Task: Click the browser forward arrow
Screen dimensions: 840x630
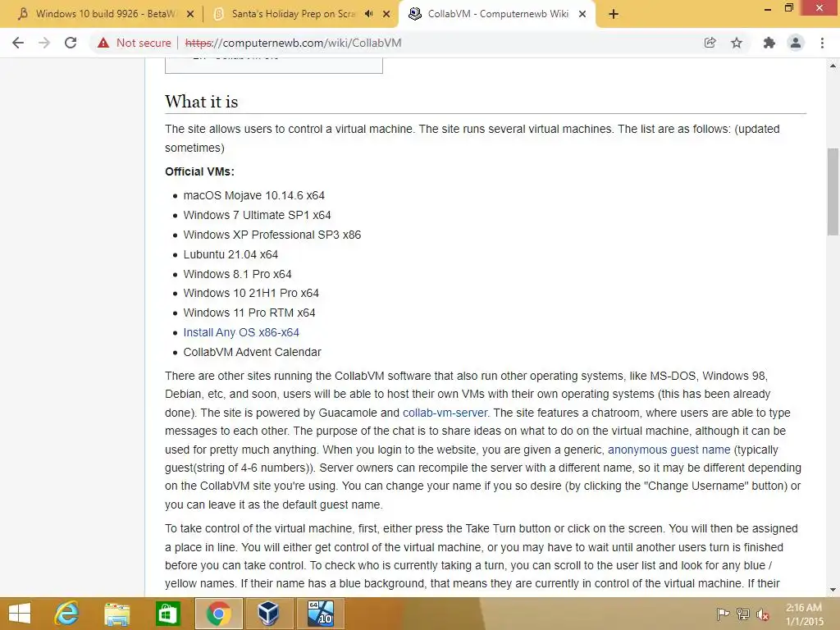Action: [44, 43]
